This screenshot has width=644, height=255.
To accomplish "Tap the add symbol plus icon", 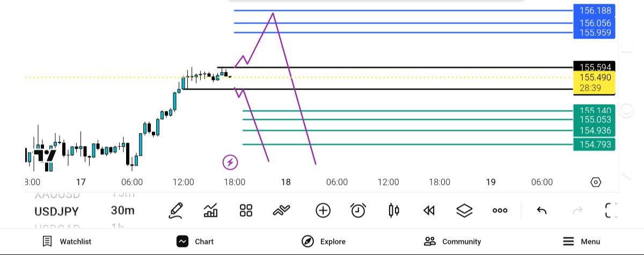I will 323,210.
